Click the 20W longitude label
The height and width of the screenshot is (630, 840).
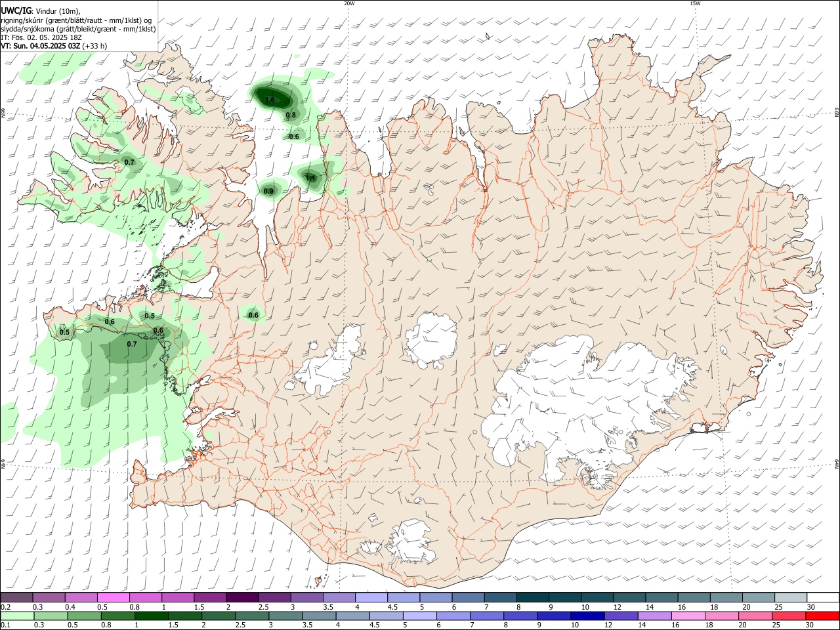349,3
